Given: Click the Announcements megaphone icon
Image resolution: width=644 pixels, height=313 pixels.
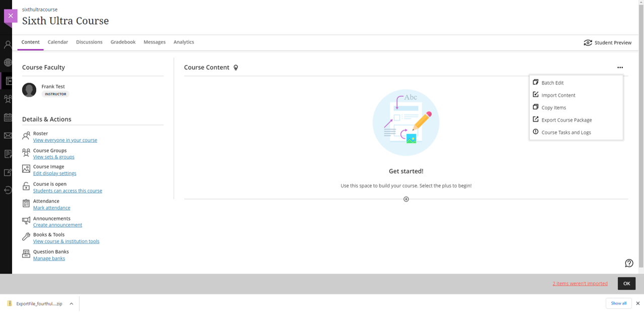Looking at the screenshot, I should 26,221.
